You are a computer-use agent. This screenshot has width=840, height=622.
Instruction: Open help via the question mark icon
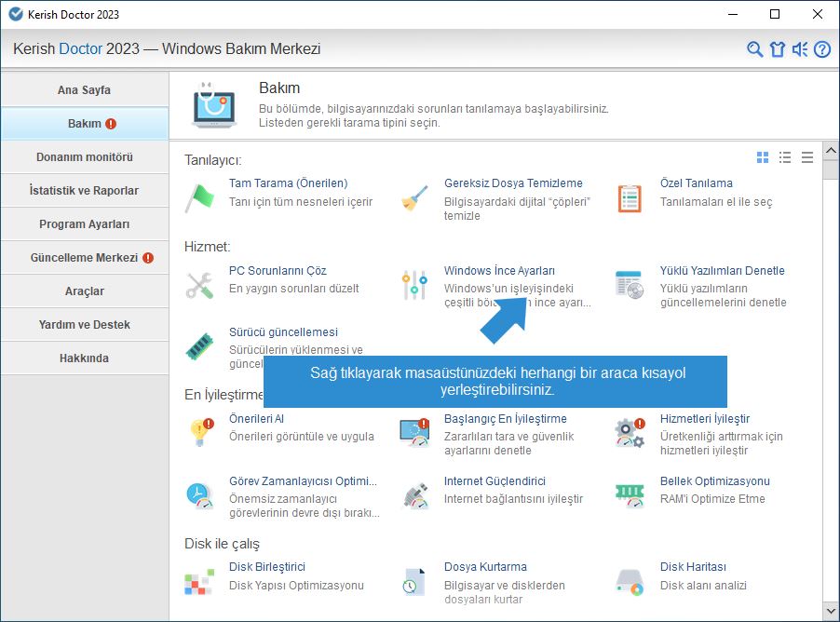click(822, 49)
